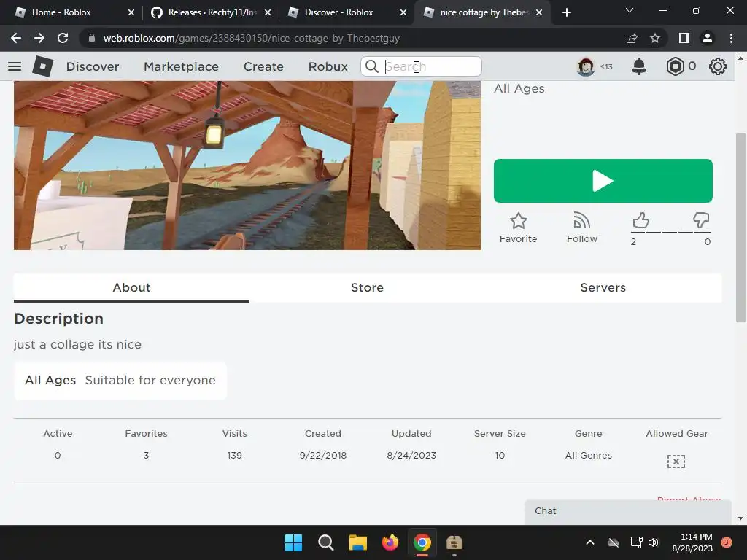Toggle the browser side panel
Screen dimensions: 747x560
click(684, 38)
